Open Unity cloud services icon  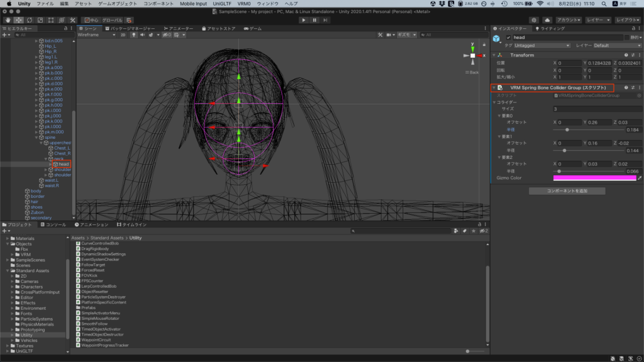(x=547, y=20)
